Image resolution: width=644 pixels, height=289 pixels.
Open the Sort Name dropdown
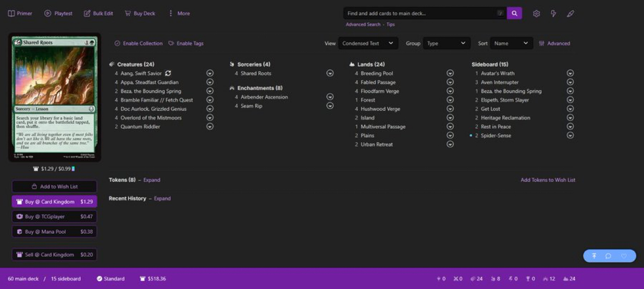[x=511, y=43]
